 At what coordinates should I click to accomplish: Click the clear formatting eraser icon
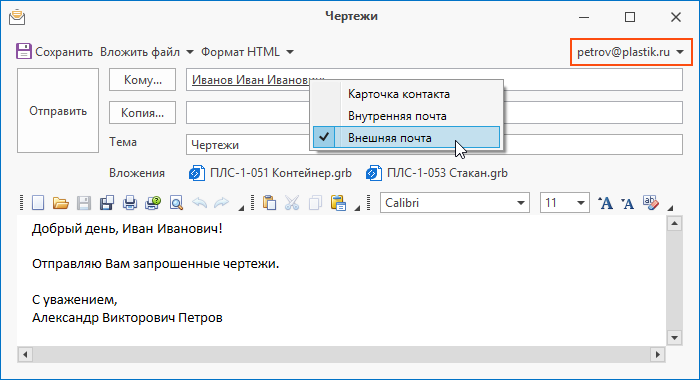pyautogui.click(x=650, y=203)
